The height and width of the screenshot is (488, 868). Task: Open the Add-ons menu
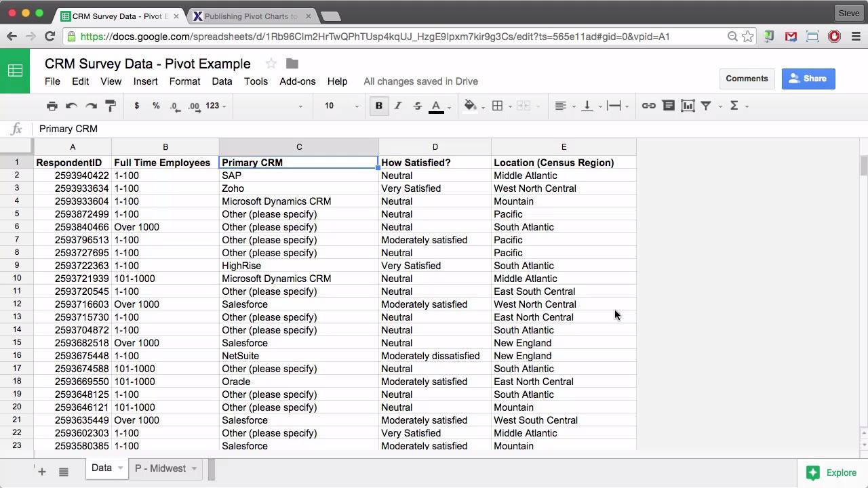pos(298,81)
